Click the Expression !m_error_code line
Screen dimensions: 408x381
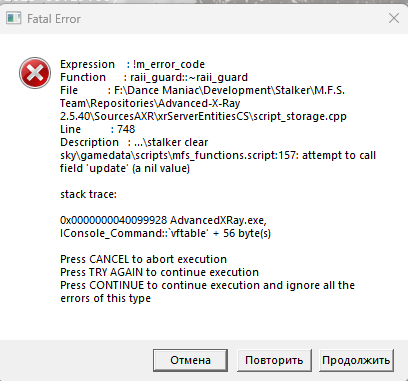tap(132, 64)
